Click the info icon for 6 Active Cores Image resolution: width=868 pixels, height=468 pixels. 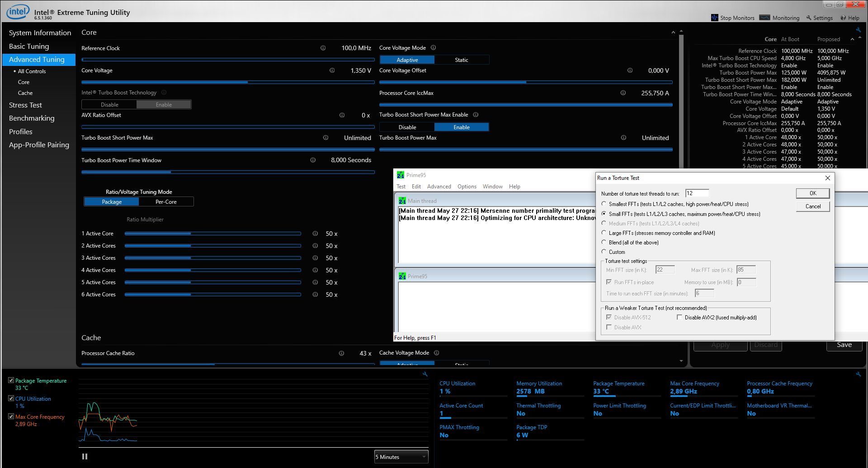pyautogui.click(x=315, y=295)
